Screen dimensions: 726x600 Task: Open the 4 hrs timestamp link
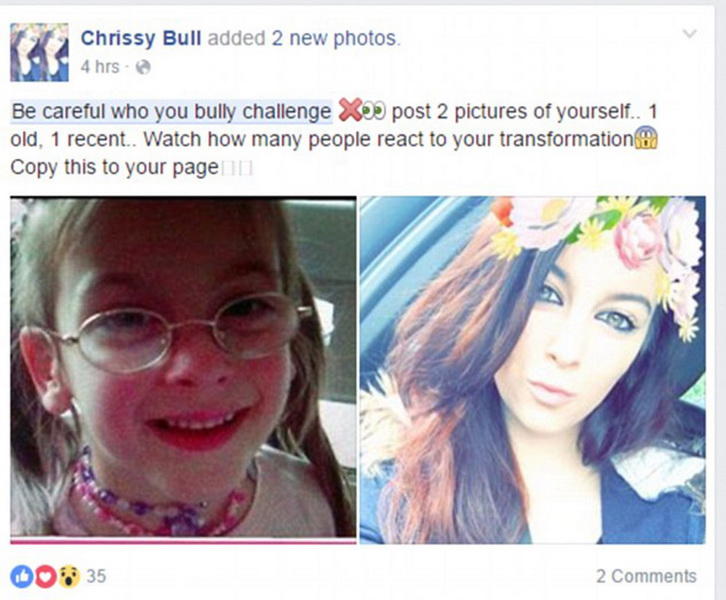tap(100, 67)
